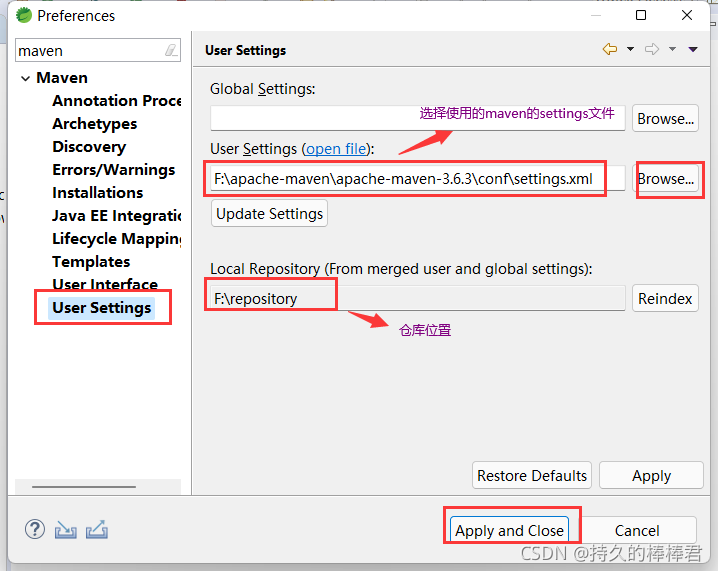Cancel the Preferences dialog
This screenshot has width=718, height=571.
(x=637, y=530)
